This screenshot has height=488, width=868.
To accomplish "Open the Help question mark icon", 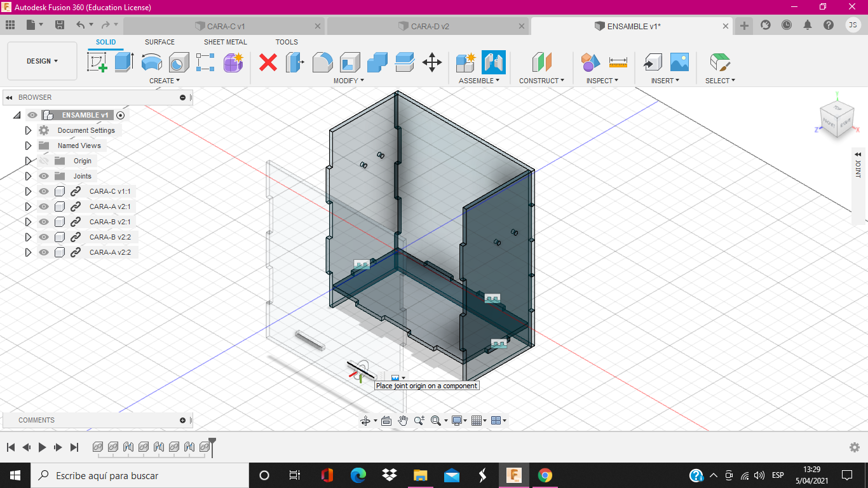I will coord(829,25).
